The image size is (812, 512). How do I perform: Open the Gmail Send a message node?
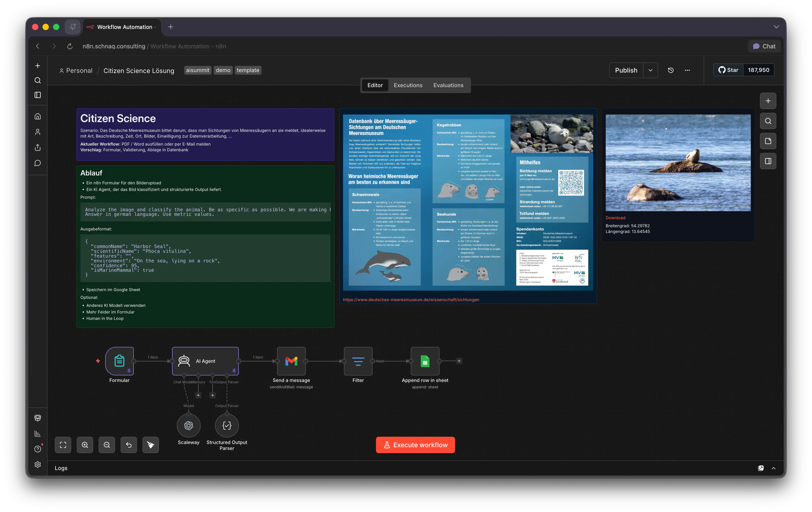click(x=291, y=361)
